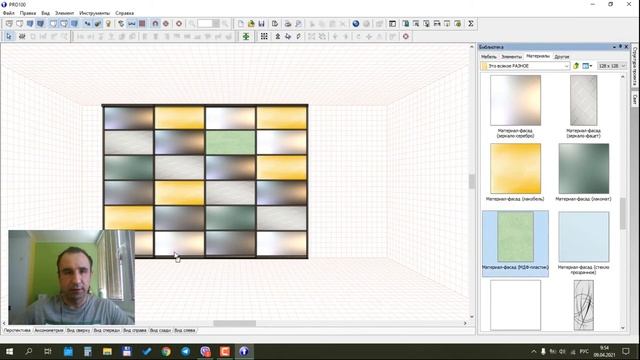Screen dimensions: 640x360
Task: Click the viewport horizontal scrollbar thumb
Action: click(x=234, y=323)
